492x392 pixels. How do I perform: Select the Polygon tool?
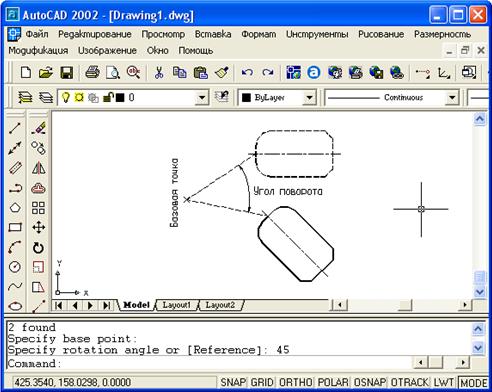click(x=15, y=208)
